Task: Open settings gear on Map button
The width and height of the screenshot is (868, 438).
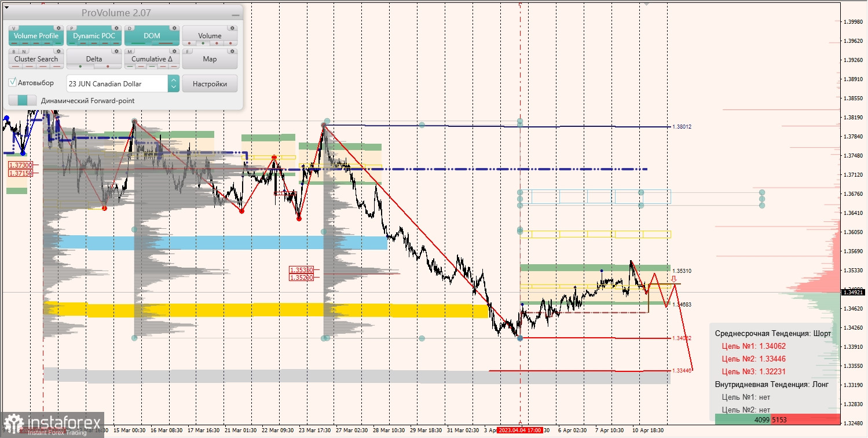Action: point(232,51)
